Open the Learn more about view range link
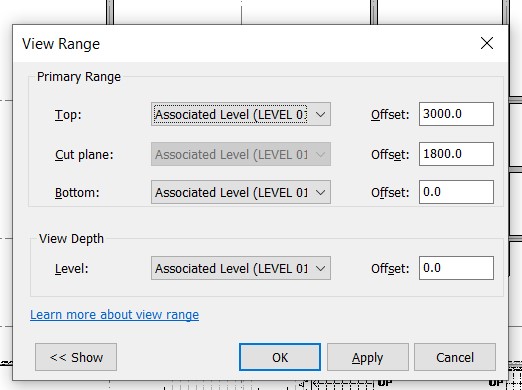Viewport: 522px width, 390px height. pyautogui.click(x=114, y=314)
